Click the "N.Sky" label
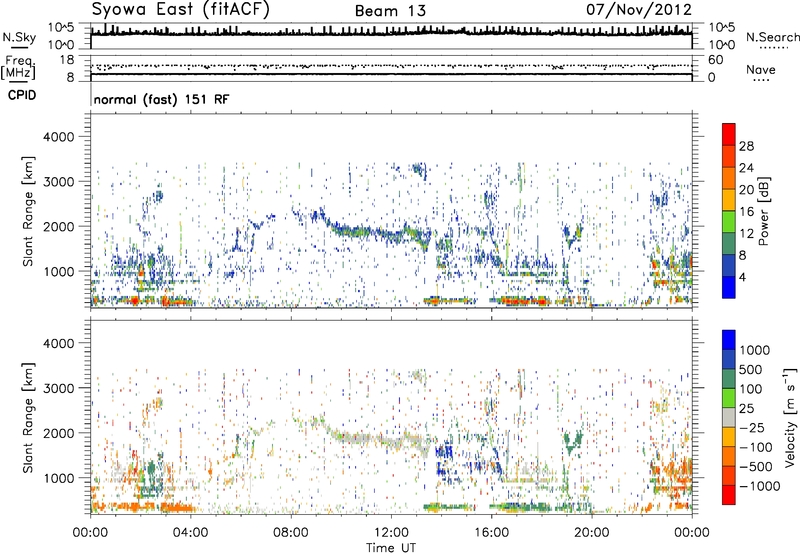 coord(19,37)
